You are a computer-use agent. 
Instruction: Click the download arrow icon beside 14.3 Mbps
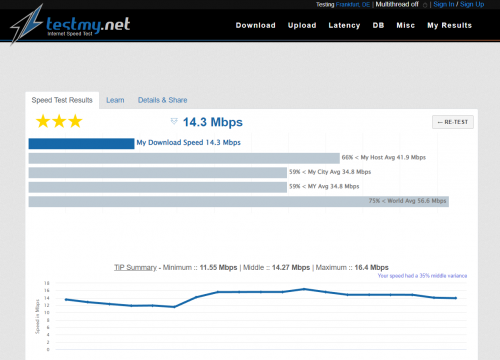174,121
